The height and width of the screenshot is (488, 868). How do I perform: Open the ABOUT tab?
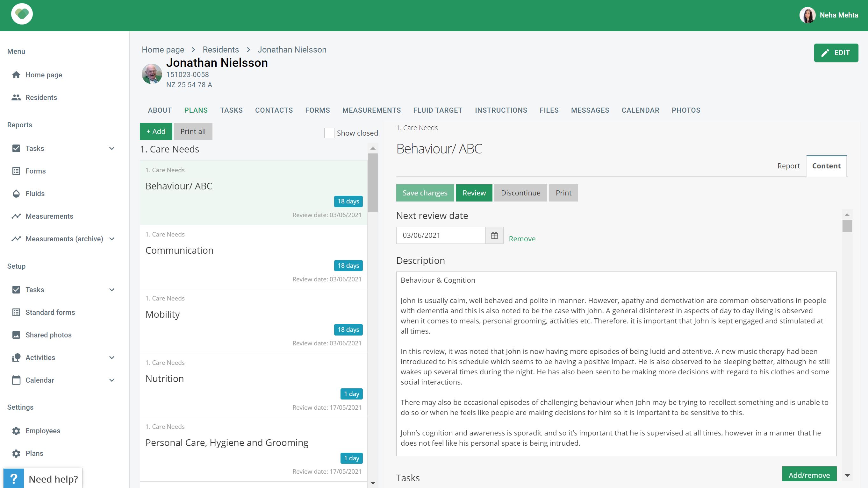click(160, 110)
